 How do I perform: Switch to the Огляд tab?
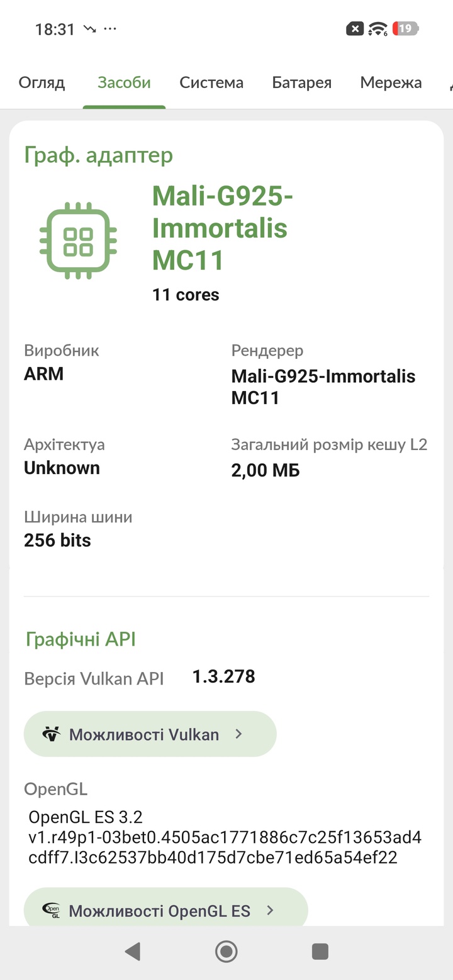pyautogui.click(x=42, y=82)
